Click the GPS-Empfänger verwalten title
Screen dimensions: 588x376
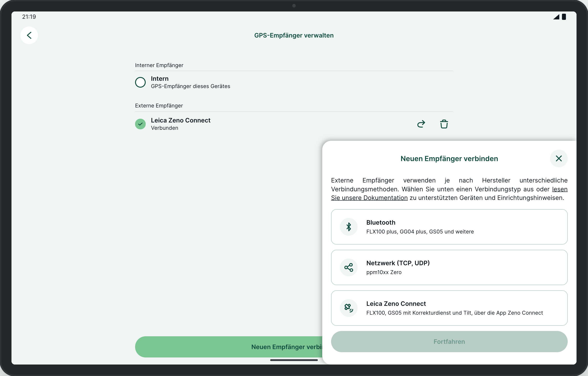(x=294, y=35)
